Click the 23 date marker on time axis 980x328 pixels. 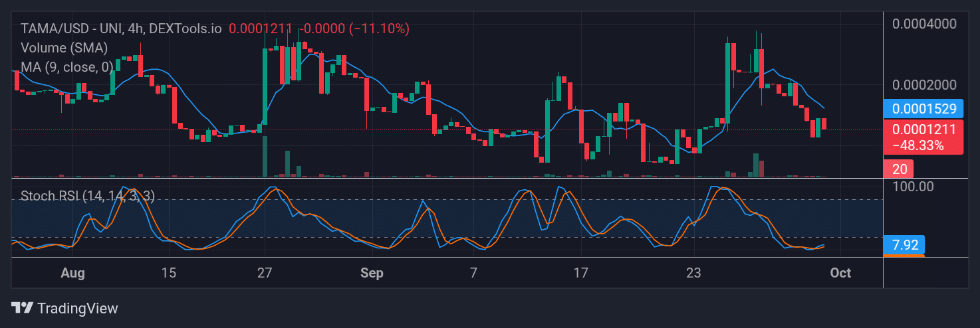tap(693, 273)
